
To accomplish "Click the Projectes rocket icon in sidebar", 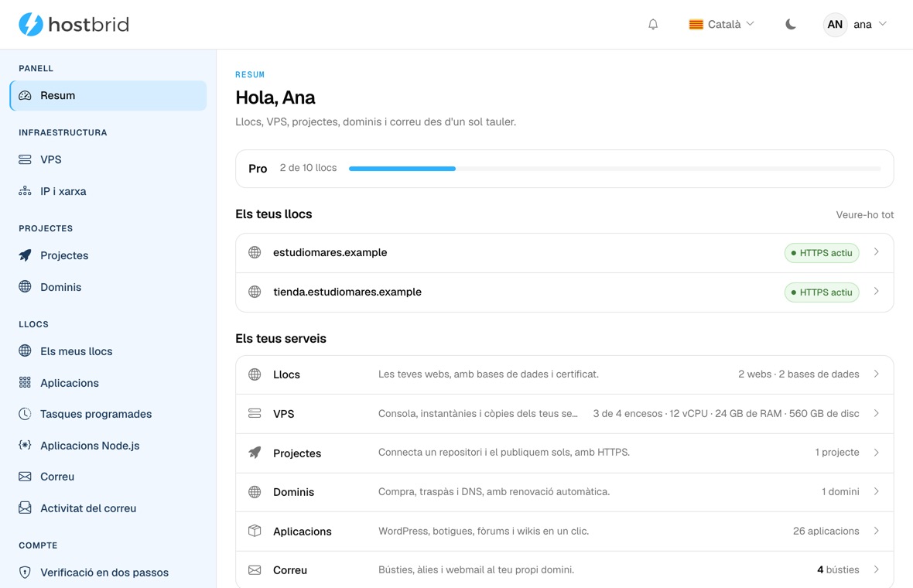I will [x=25, y=255].
